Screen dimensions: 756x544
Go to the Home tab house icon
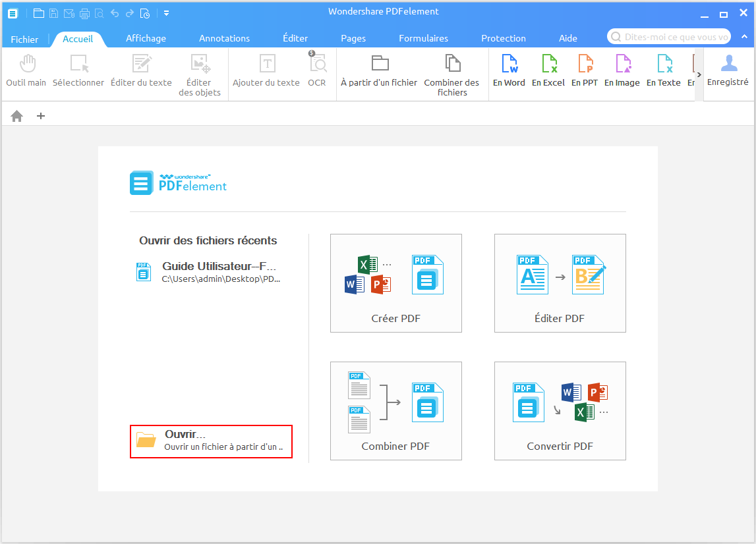tap(17, 116)
